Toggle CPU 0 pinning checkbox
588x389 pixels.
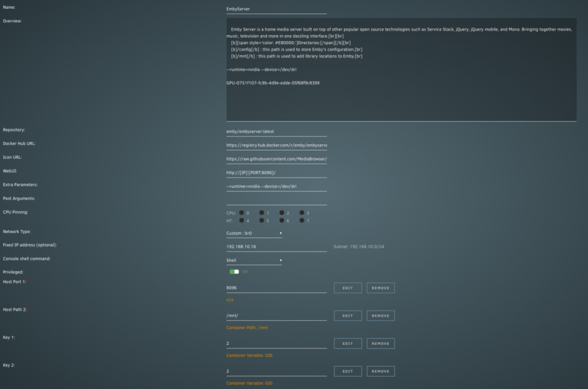point(242,212)
